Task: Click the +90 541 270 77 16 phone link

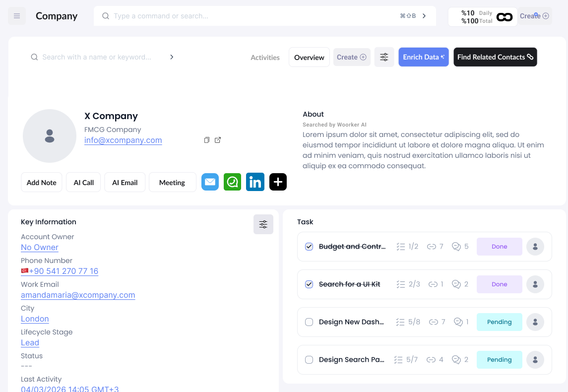Action: click(x=60, y=271)
